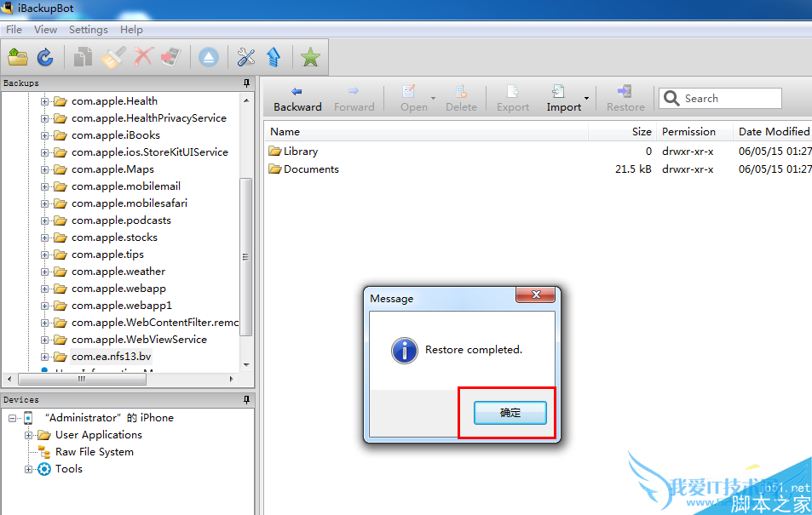Click the Open toolbar button
The width and height of the screenshot is (812, 515).
(x=413, y=99)
